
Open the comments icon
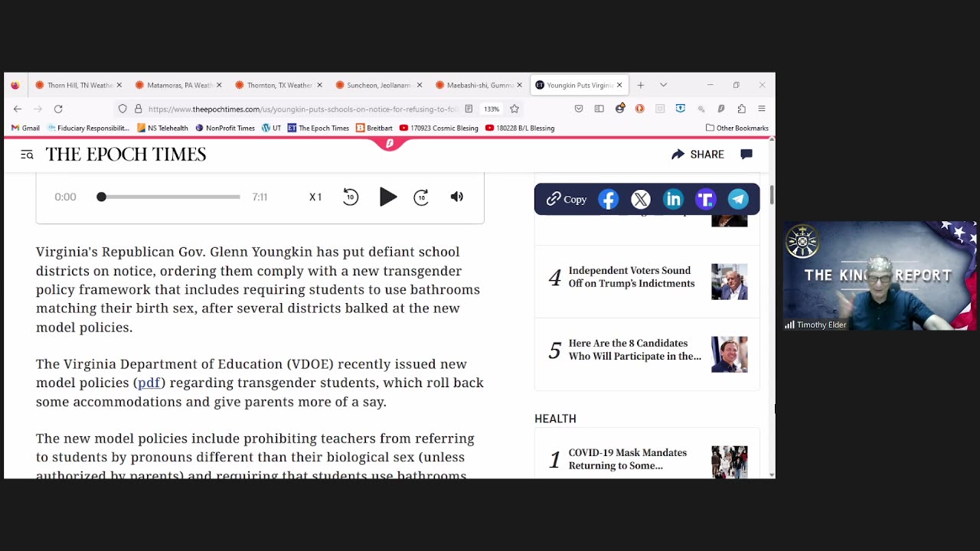click(x=746, y=154)
